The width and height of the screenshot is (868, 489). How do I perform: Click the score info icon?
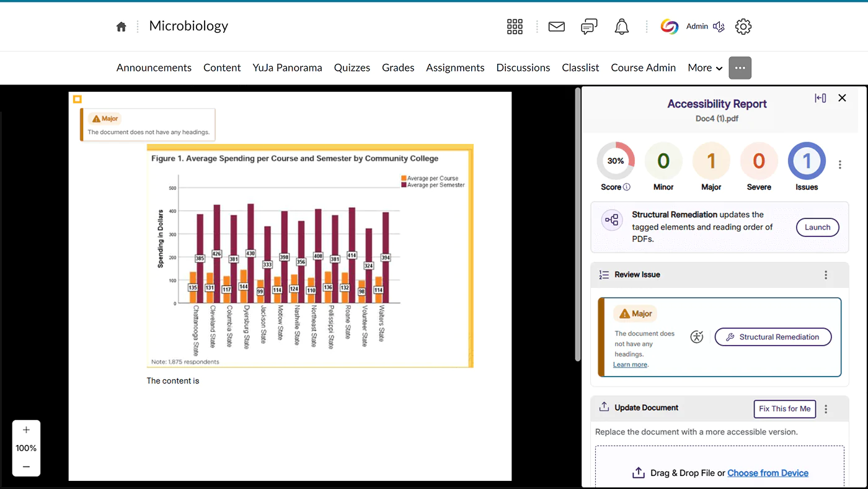627,187
